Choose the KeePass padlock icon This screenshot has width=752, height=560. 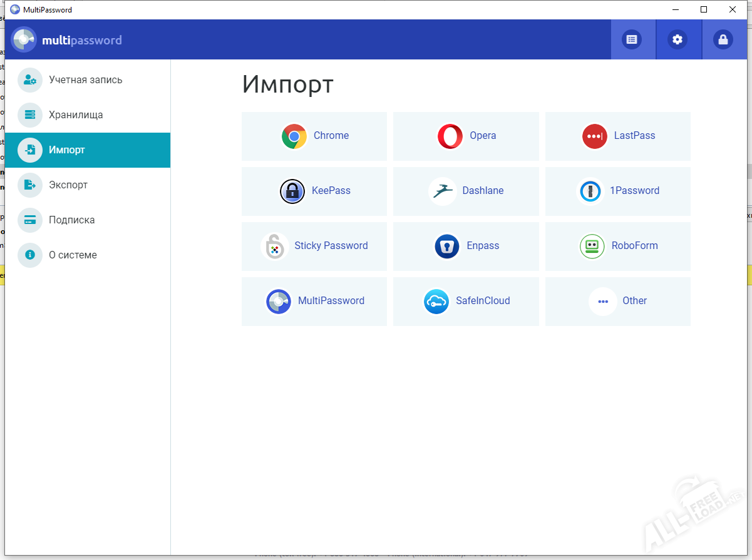[x=292, y=191]
